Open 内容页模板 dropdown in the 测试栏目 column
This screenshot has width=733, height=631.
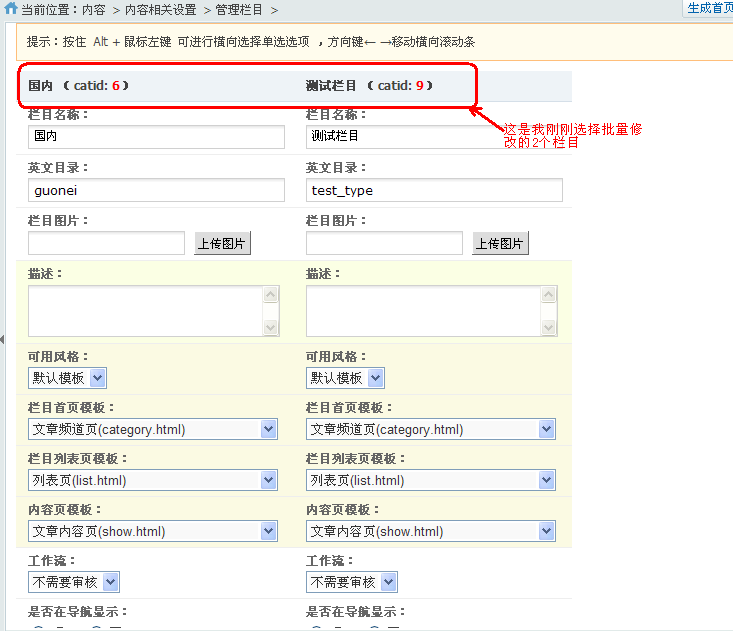[431, 531]
